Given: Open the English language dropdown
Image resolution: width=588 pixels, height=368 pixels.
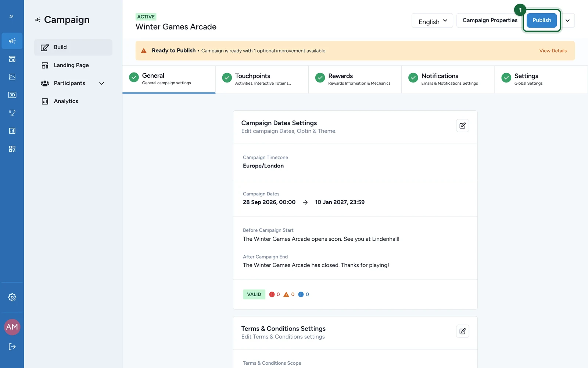Looking at the screenshot, I should [432, 21].
